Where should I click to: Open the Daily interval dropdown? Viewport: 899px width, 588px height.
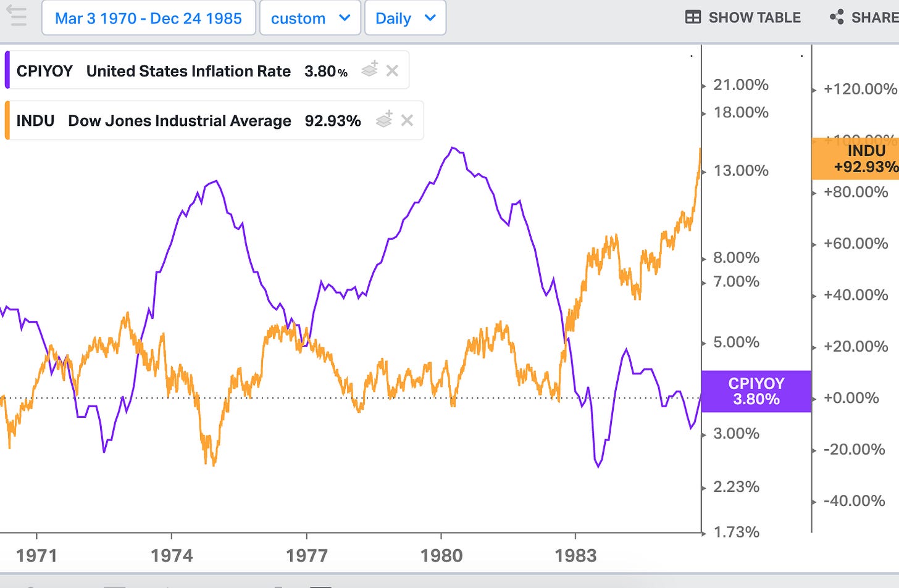(405, 18)
